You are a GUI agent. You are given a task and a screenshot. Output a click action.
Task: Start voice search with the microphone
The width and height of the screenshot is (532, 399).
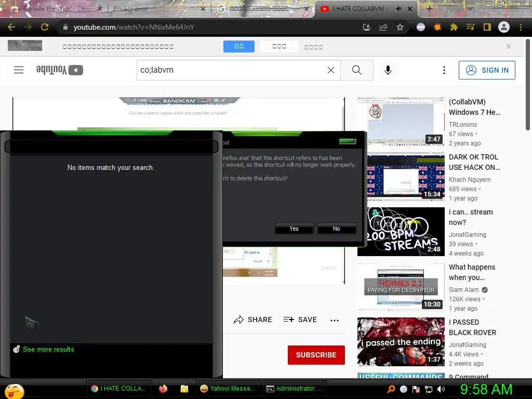click(x=388, y=70)
